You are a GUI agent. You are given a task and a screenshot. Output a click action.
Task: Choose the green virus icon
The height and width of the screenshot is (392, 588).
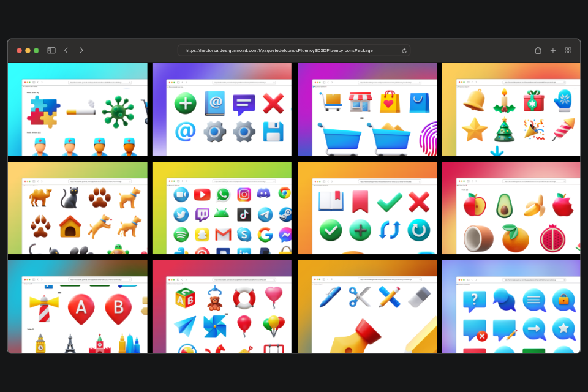click(118, 112)
